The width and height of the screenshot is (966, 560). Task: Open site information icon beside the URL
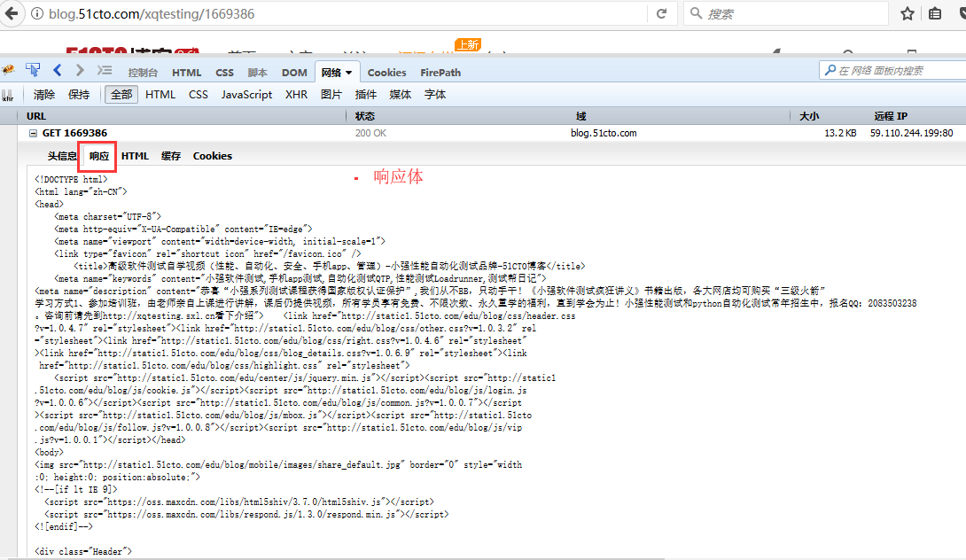[37, 13]
